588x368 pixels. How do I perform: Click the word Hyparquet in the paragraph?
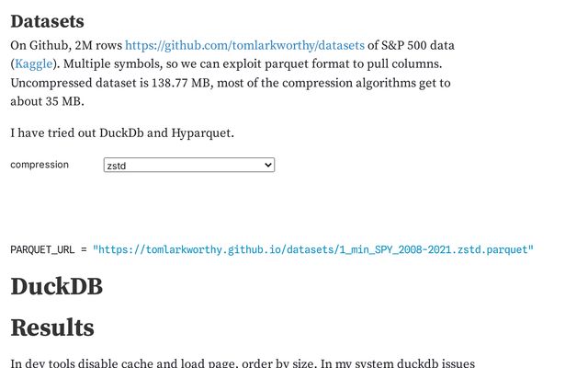(202, 133)
